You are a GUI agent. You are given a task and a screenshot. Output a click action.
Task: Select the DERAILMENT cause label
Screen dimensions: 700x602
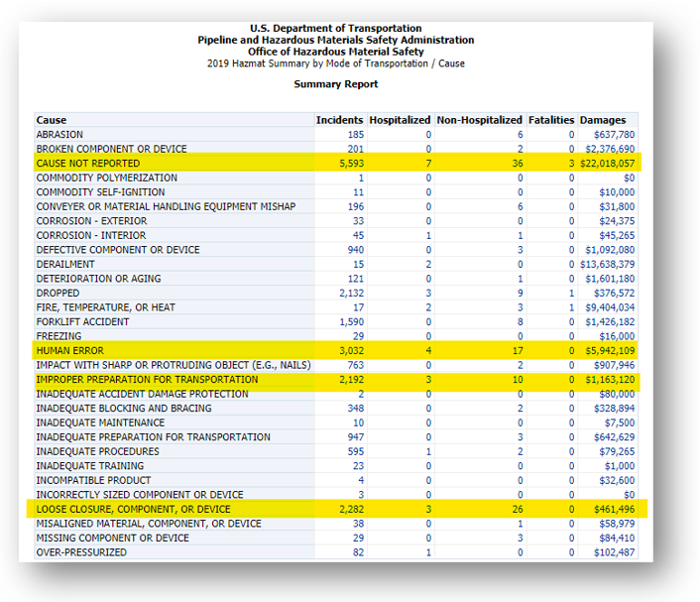[65, 264]
